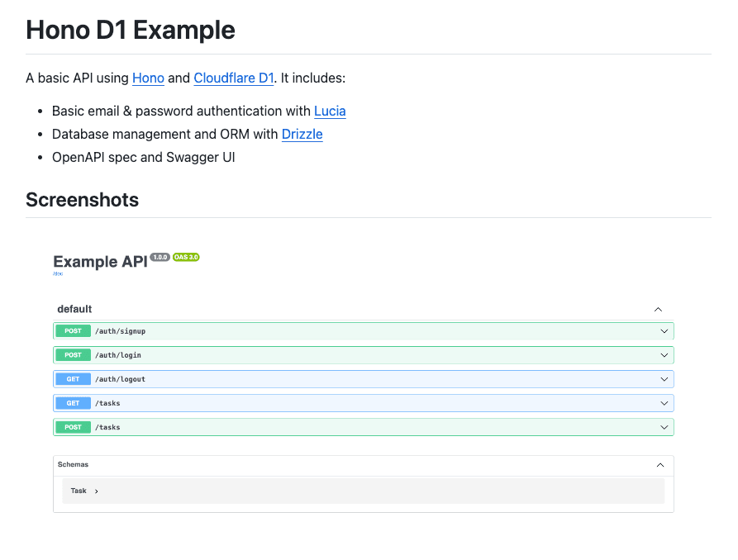Screen dimensions: 738x560
Task: Click the OAS 3.0 badge
Action: (x=186, y=257)
